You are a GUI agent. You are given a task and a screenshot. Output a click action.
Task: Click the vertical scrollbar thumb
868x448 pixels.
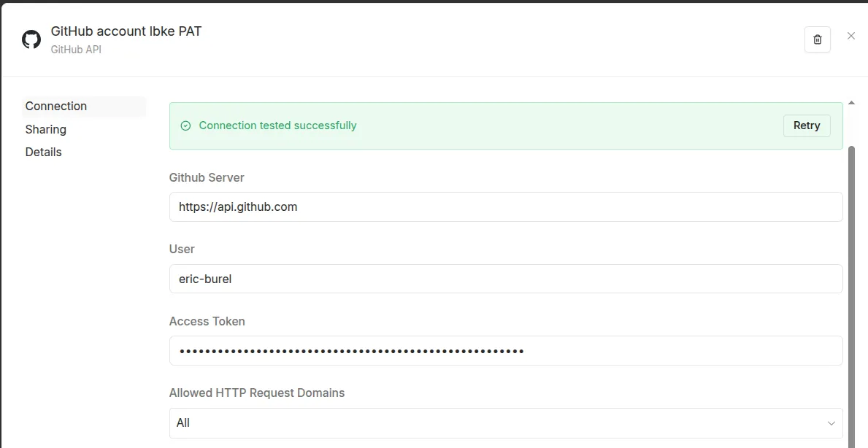coord(851,292)
